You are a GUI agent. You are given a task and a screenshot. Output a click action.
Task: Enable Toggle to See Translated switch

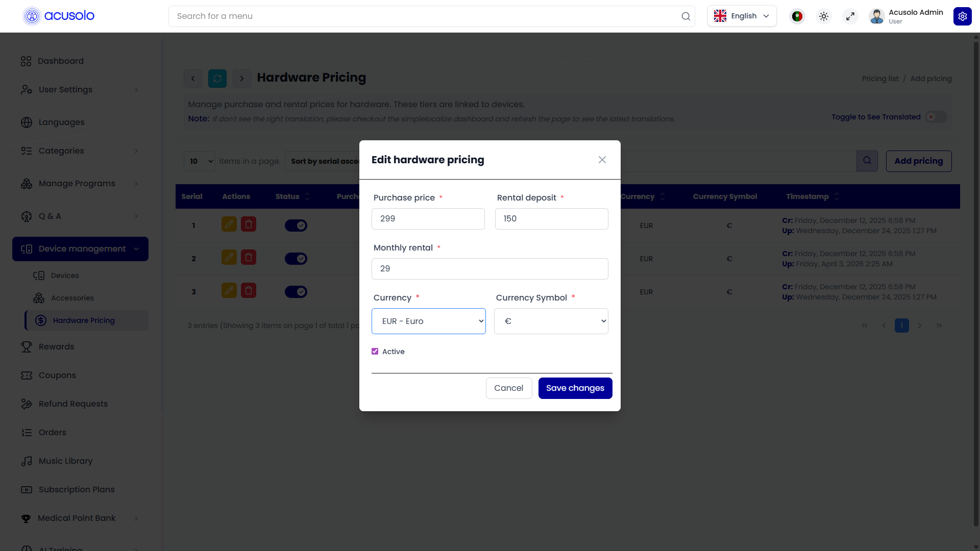pos(936,117)
